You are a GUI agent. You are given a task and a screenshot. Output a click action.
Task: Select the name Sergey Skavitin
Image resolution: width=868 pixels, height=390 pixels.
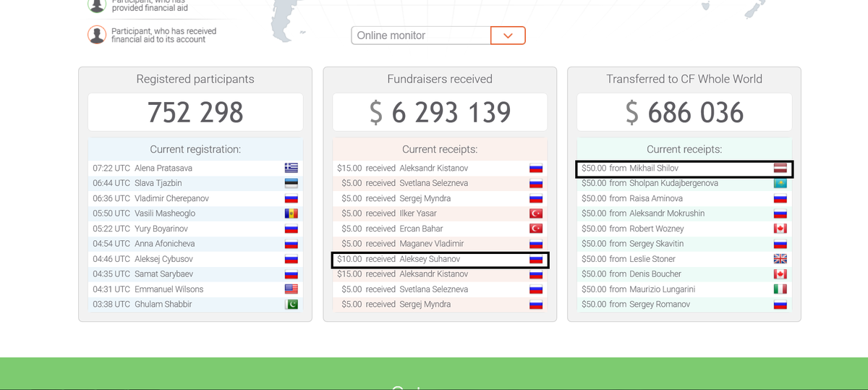657,244
